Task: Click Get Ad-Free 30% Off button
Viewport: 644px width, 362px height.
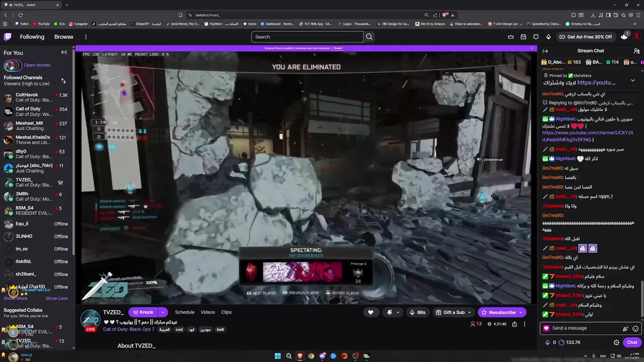Action: tap(585, 37)
